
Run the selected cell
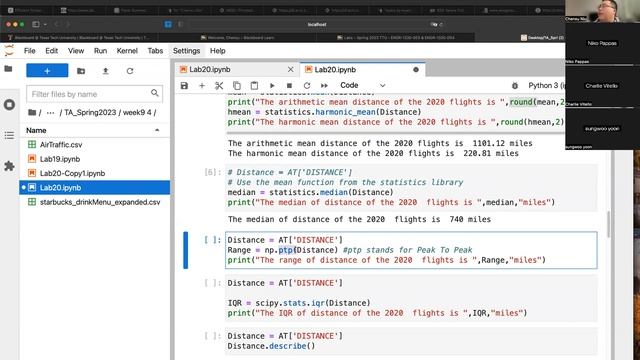[272, 86]
